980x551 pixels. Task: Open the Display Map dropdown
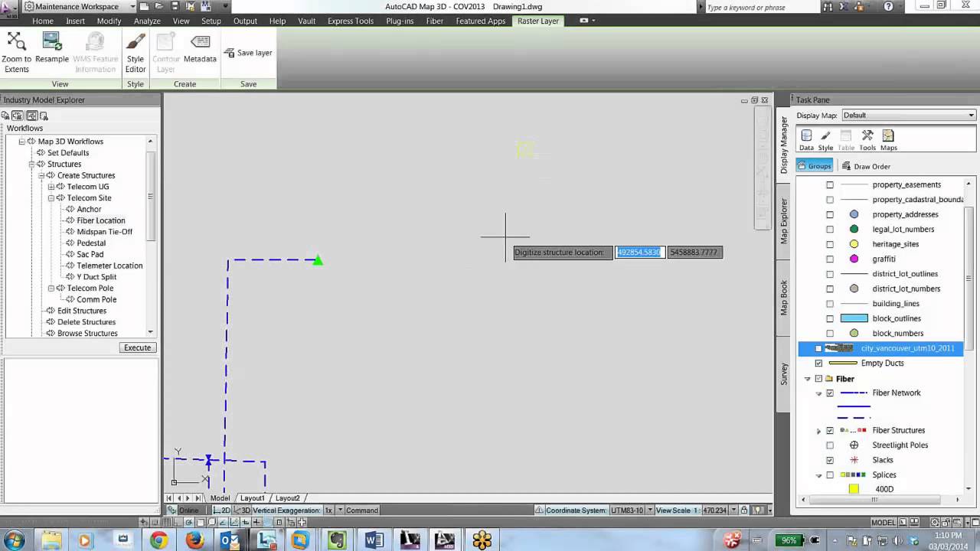tap(908, 116)
